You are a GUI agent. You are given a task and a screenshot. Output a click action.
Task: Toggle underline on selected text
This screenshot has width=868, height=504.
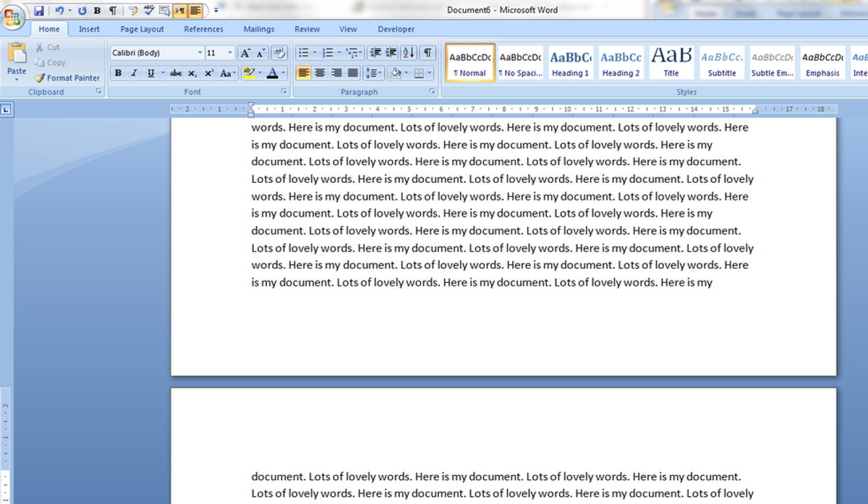[x=149, y=72]
